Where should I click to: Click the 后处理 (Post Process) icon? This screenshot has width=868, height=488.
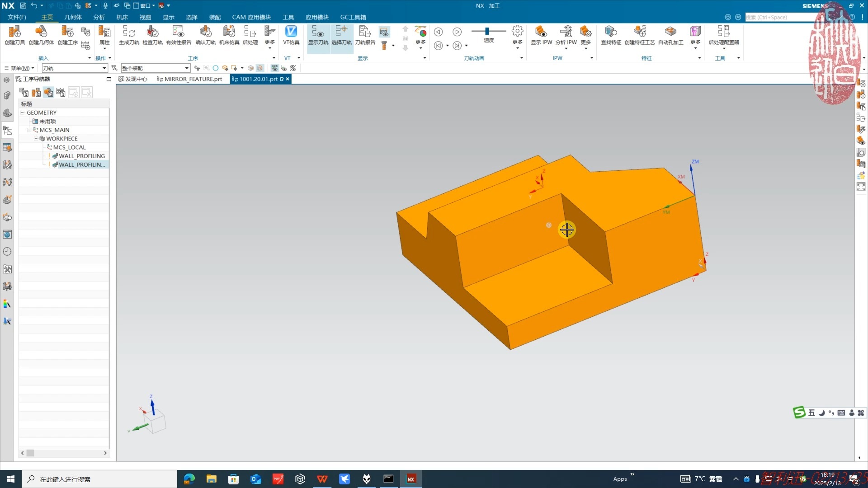[x=250, y=33]
